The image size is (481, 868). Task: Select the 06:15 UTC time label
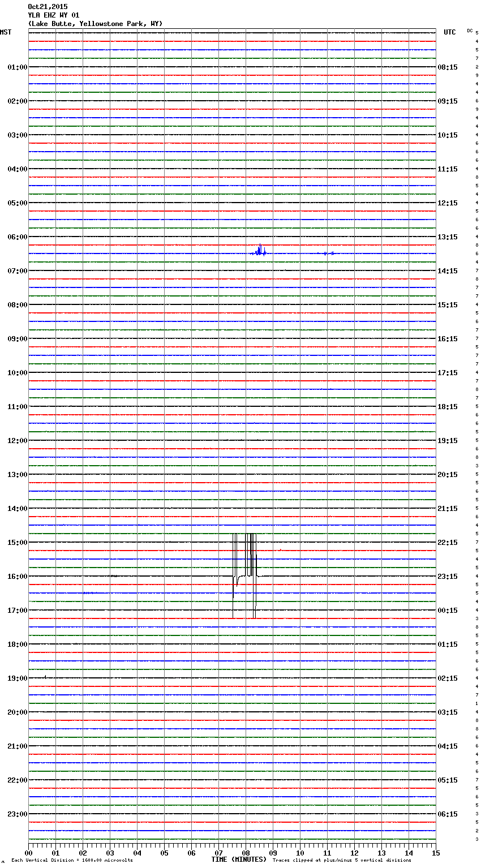pos(448,814)
